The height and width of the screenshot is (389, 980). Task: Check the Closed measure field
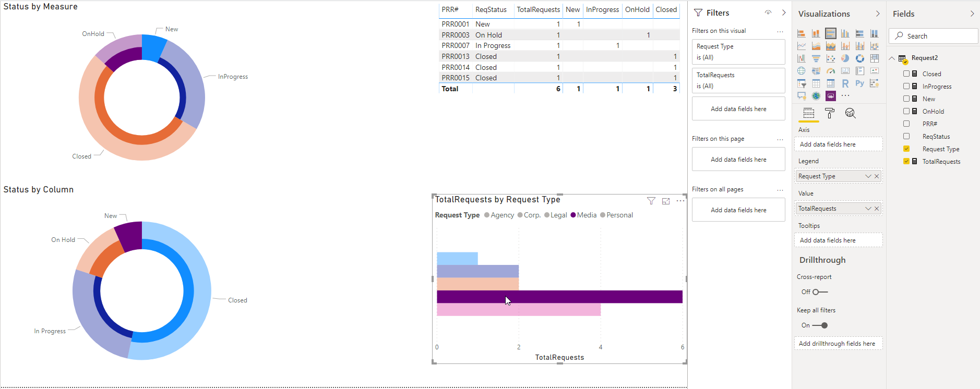(906, 74)
